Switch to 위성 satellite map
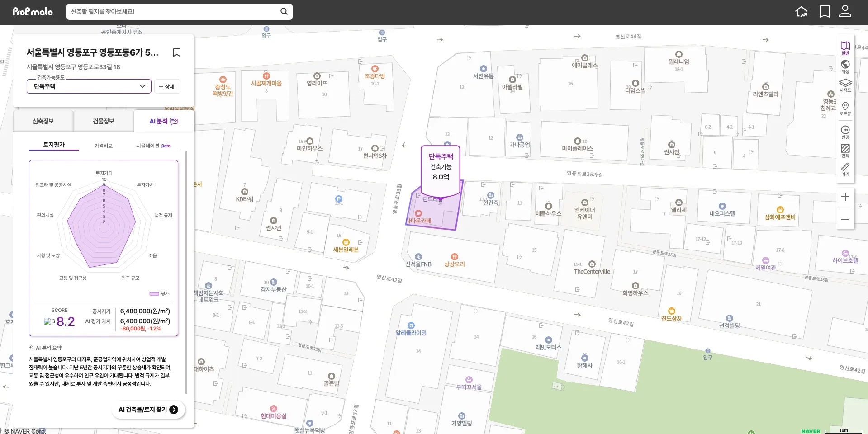 845,66
